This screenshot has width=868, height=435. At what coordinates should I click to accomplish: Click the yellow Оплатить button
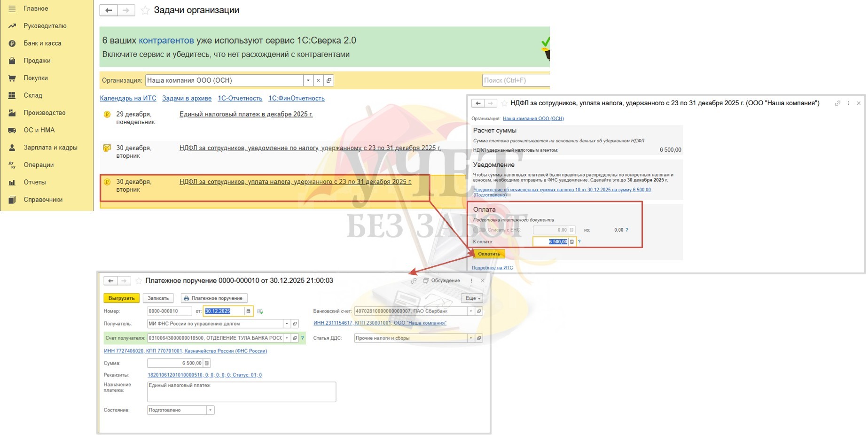489,254
